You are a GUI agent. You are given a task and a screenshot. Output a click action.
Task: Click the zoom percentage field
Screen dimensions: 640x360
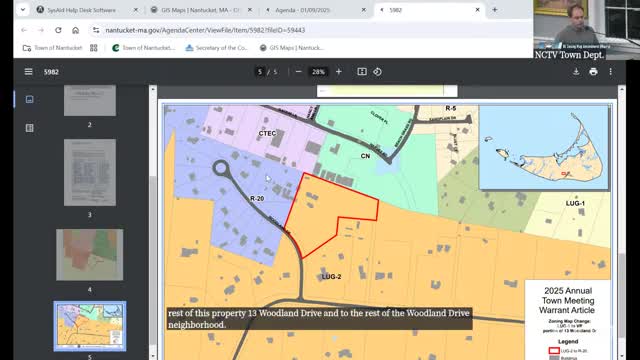[318, 72]
